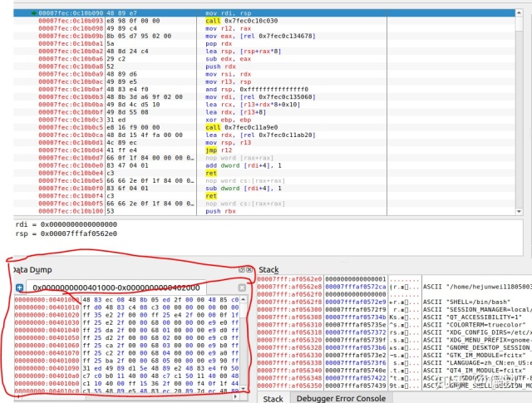Select the 'push rbx' instruction row
532x403 pixels.
coord(264,211)
